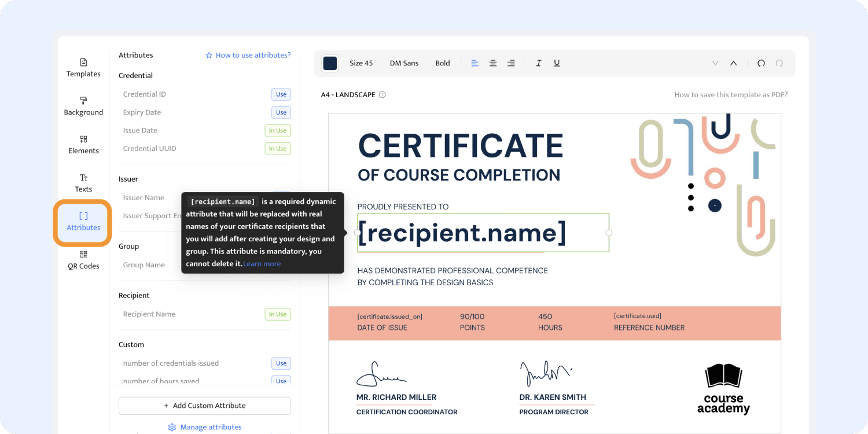Open the Templates sidebar panel

(x=83, y=67)
